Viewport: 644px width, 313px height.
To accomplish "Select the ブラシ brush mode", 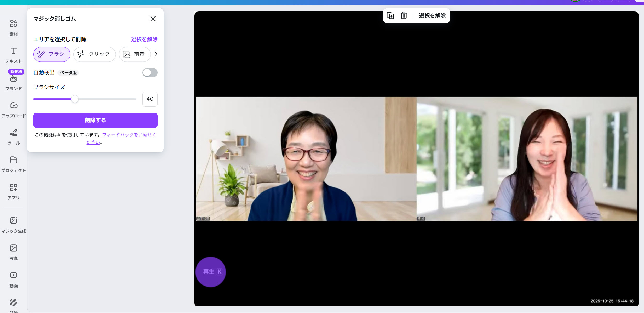I will (x=52, y=54).
